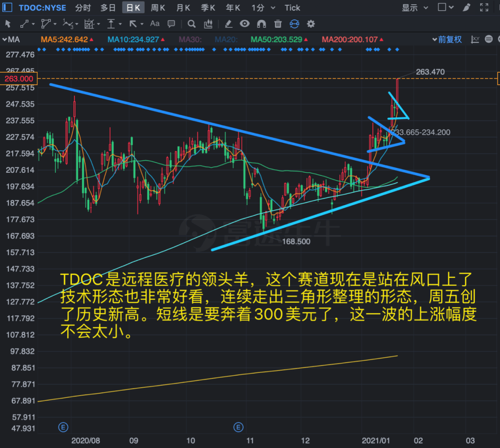Toggle the dimmed MA30 line
Image resolution: width=500 pixels, height=448 pixels.
[x=190, y=39]
